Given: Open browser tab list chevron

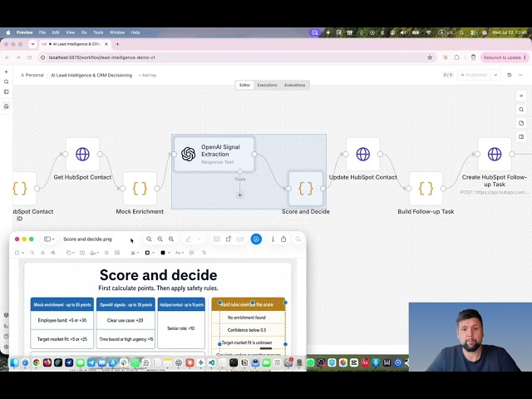Looking at the screenshot, I should pos(32,44).
